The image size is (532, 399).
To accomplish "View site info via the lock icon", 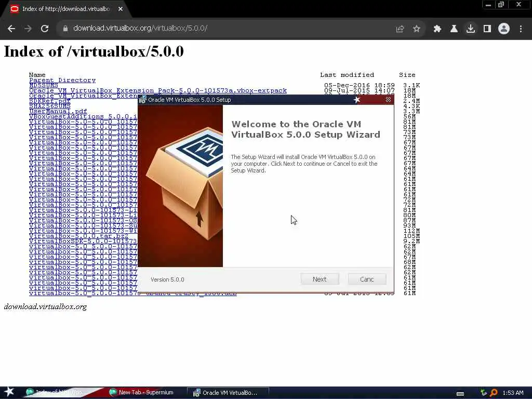I will pyautogui.click(x=65, y=29).
